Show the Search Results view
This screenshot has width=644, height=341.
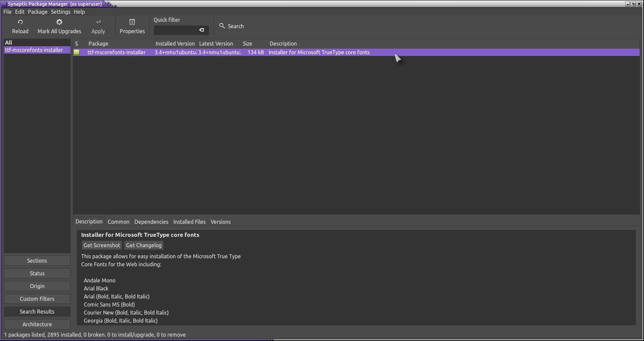click(x=37, y=312)
